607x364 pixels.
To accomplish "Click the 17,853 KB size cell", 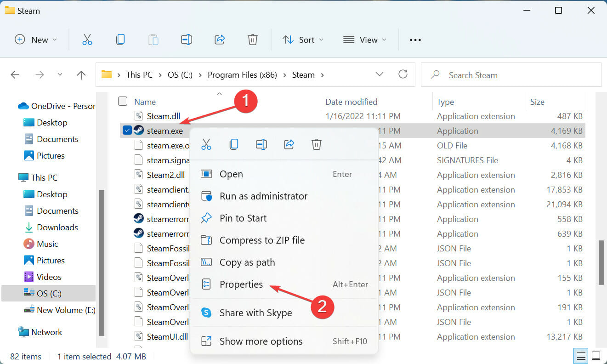I will coord(564,190).
